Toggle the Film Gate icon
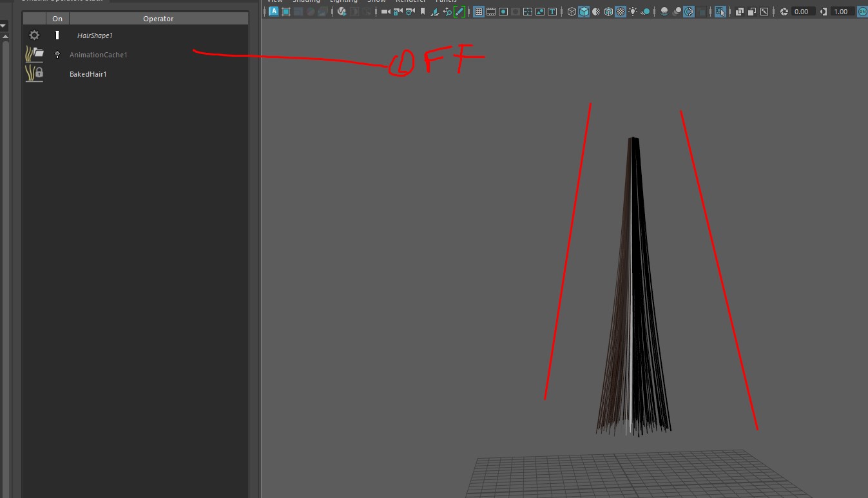868x498 pixels. 491,12
